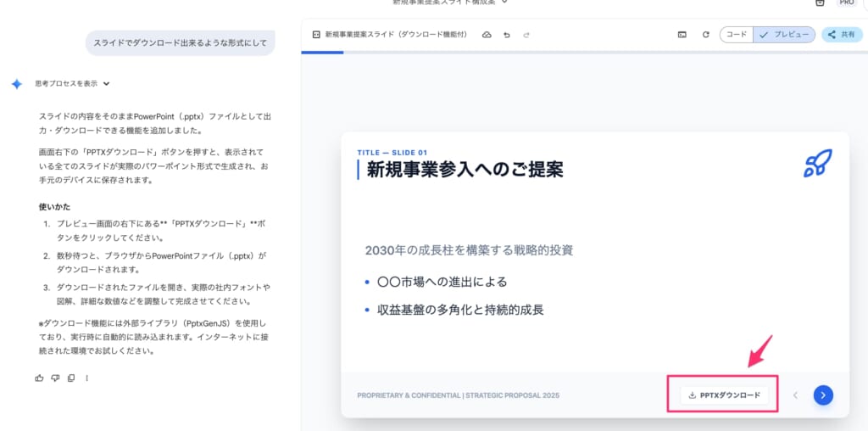The image size is (868, 431).
Task: Click the user message bubble about slide download
Action: coord(180,42)
